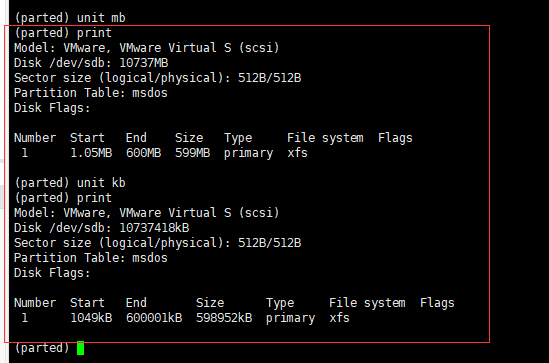Select disk size value 10737418kB
Image resolution: width=549 pixels, height=363 pixels.
(x=154, y=228)
